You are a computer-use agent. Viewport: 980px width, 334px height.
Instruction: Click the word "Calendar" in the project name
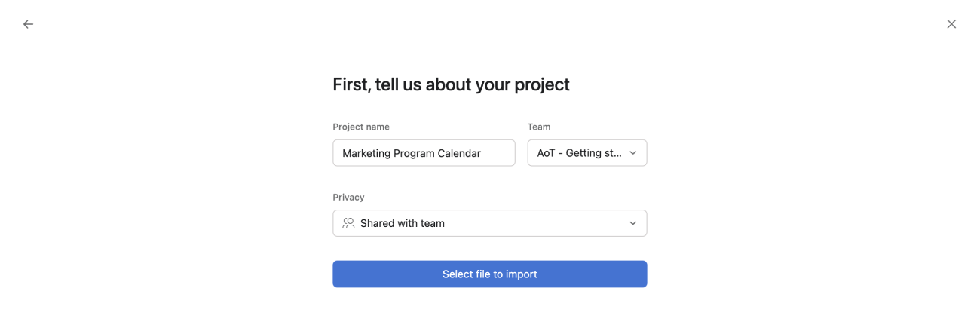(x=459, y=153)
